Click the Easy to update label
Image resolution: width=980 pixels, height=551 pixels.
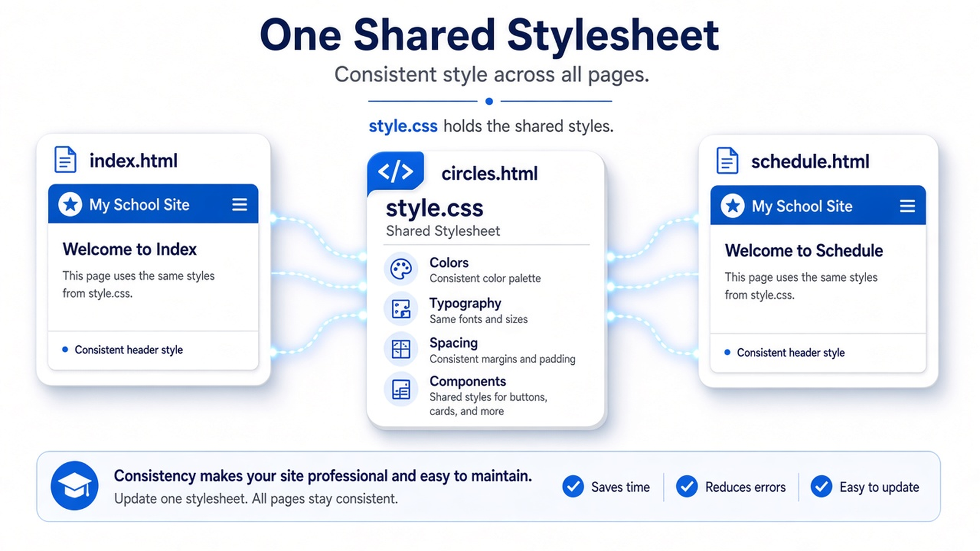[880, 487]
